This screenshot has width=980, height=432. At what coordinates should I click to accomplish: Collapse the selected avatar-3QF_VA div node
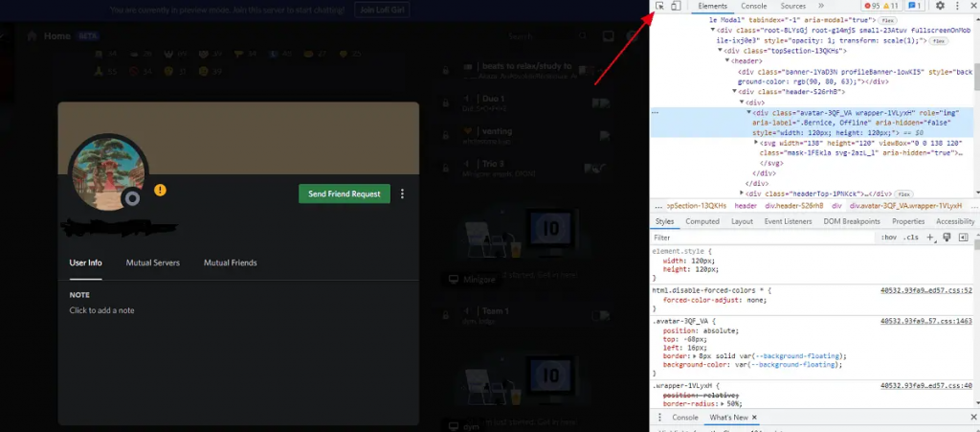749,112
